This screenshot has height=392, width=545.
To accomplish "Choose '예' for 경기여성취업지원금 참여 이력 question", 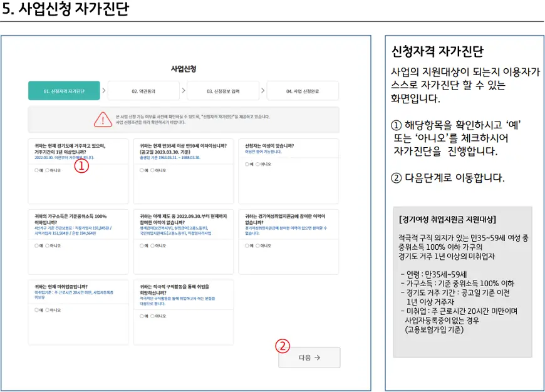I will point(247,246).
